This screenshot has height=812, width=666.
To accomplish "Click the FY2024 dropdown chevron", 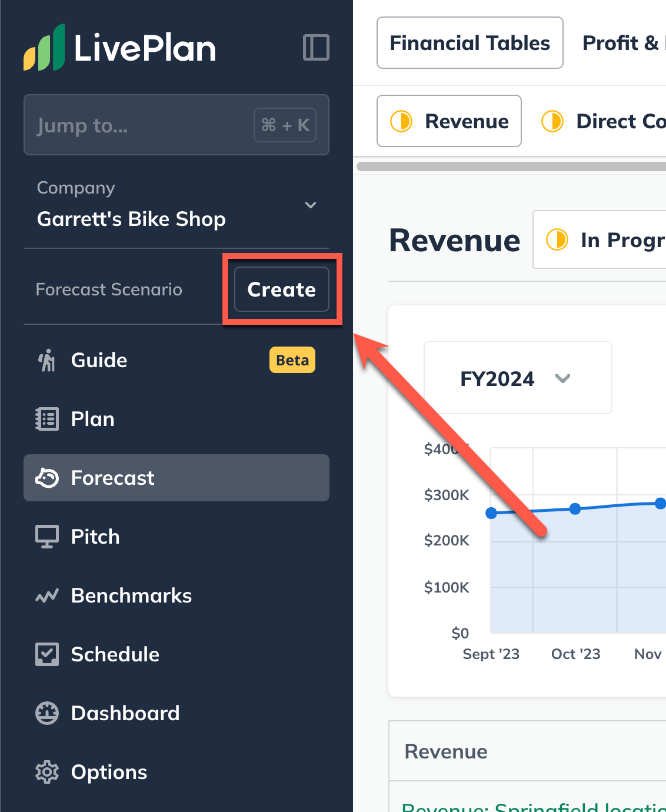I will click(x=563, y=378).
